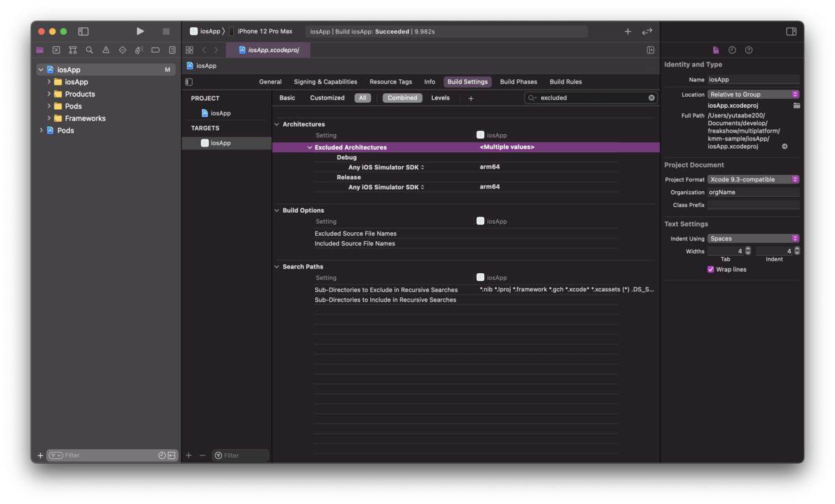Toggle Wrap lines checkbox
The height and width of the screenshot is (504, 835).
710,269
